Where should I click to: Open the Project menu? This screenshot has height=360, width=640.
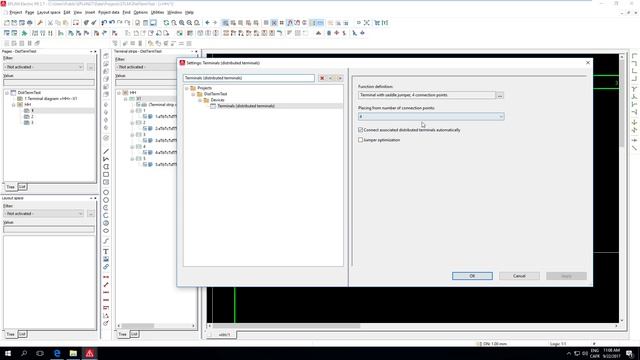click(x=16, y=13)
